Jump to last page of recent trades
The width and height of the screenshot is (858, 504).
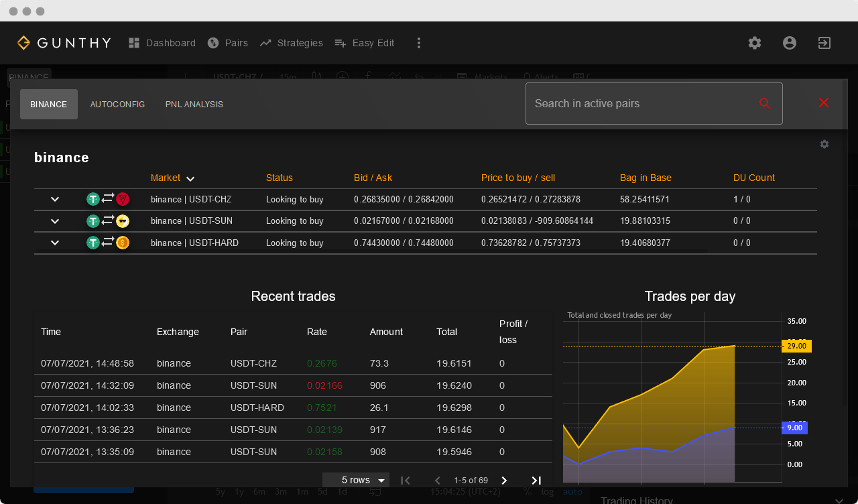click(x=536, y=480)
